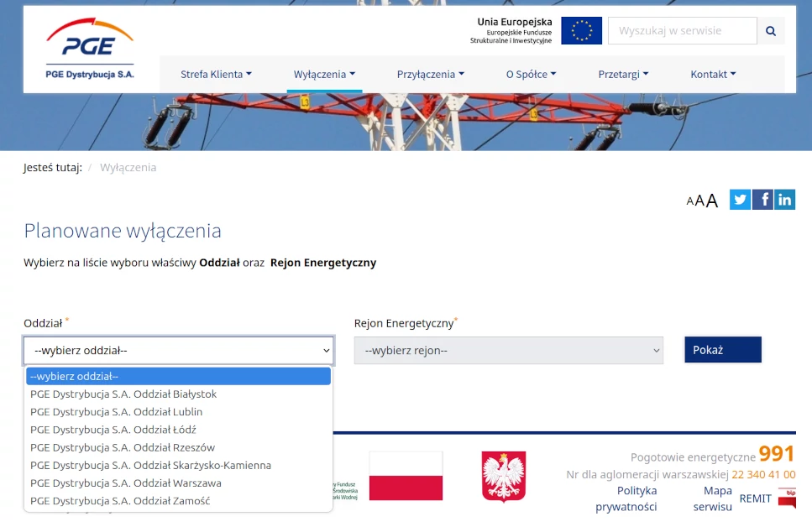812x527 pixels.
Task: Choose Oddział Lublin from the list
Action: [x=178, y=412]
